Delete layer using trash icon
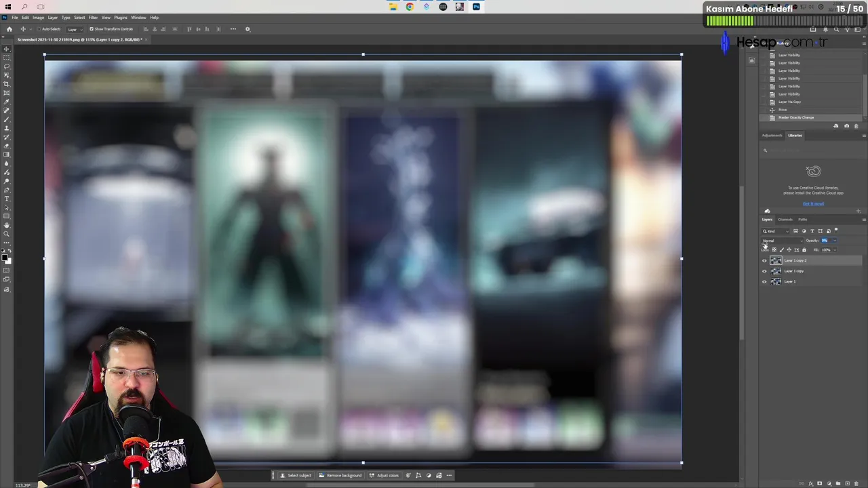Viewport: 868px width, 488px height. pyautogui.click(x=856, y=483)
